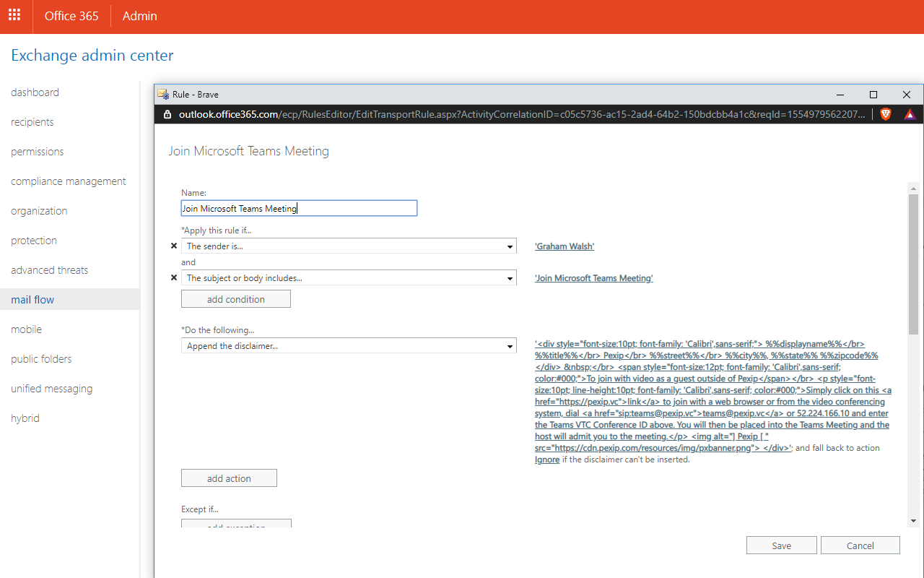Click the Exchange admin center heading
The image size is (924, 578).
point(92,56)
